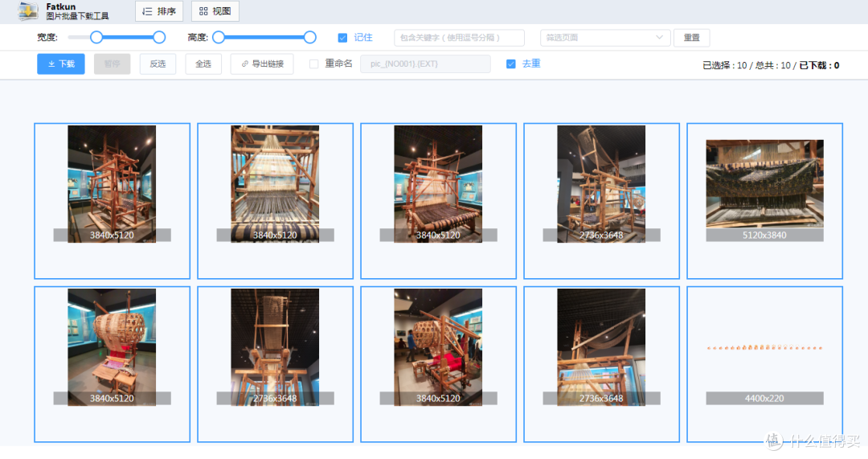This screenshot has height=459, width=868.
Task: Select the bottom-row second 2736x3648 tall loom thumbnail
Action: point(275,347)
